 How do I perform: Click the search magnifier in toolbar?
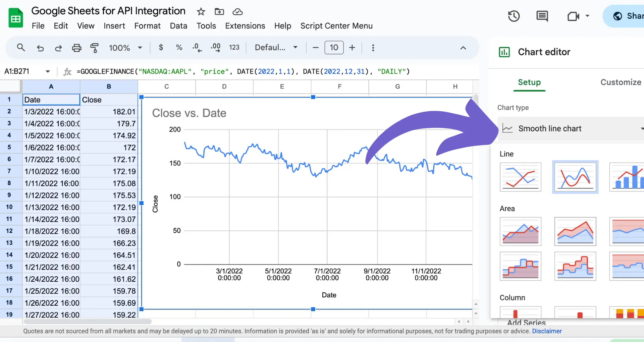(x=21, y=48)
